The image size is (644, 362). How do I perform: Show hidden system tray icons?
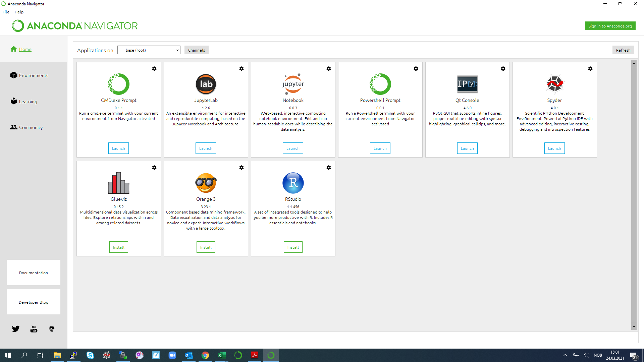(x=565, y=355)
